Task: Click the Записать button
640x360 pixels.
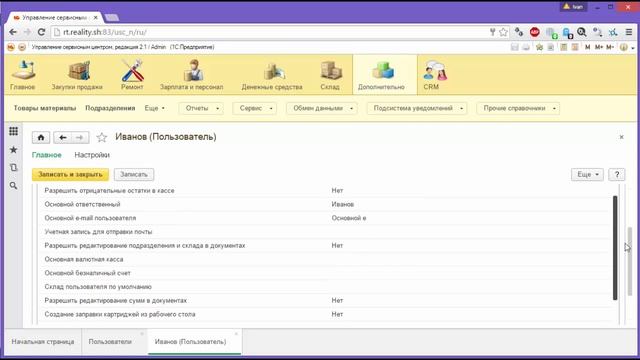Action: click(134, 174)
